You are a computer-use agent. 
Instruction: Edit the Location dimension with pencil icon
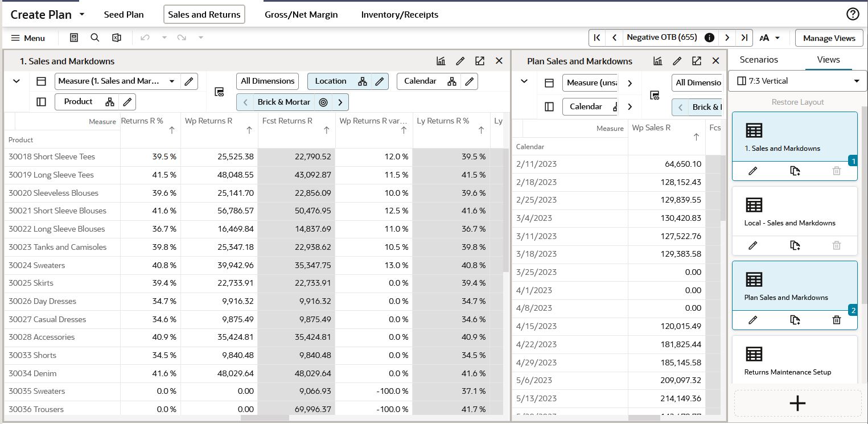pyautogui.click(x=380, y=81)
